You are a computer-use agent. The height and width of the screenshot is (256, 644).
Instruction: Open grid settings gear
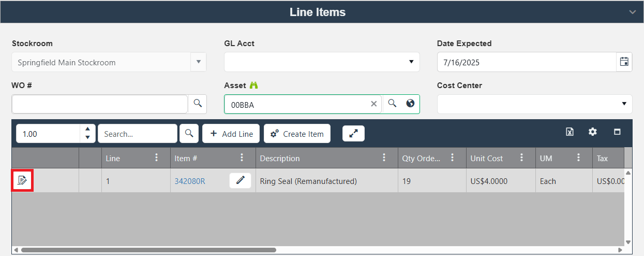click(x=593, y=132)
